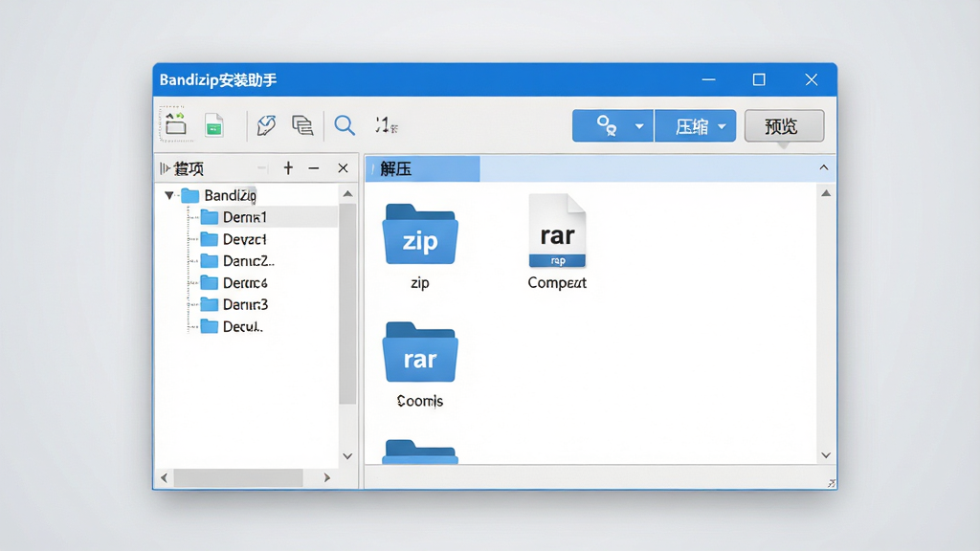Click the blue key icon button
980x551 pixels.
pyautogui.click(x=606, y=125)
